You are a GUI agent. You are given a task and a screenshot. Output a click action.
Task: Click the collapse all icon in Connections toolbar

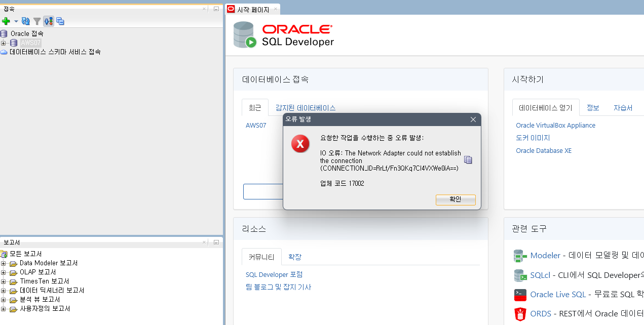click(60, 21)
